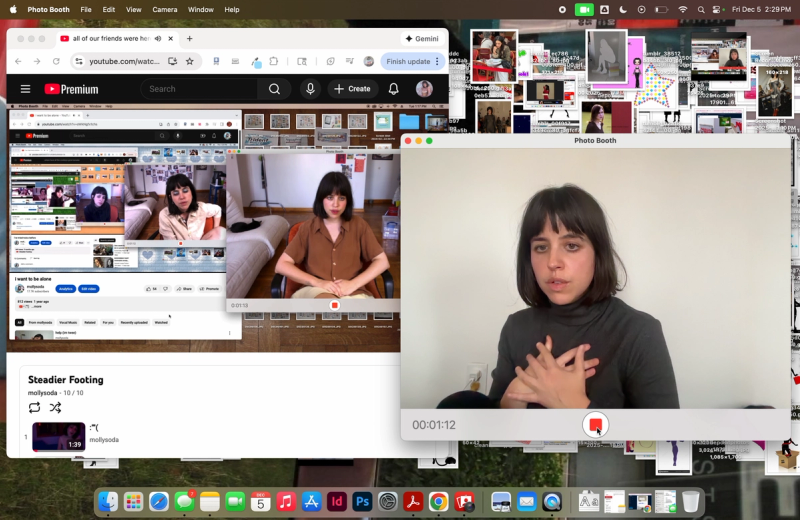Open Wi-Fi menu in menu bar
800x520 pixels.
(683, 9)
